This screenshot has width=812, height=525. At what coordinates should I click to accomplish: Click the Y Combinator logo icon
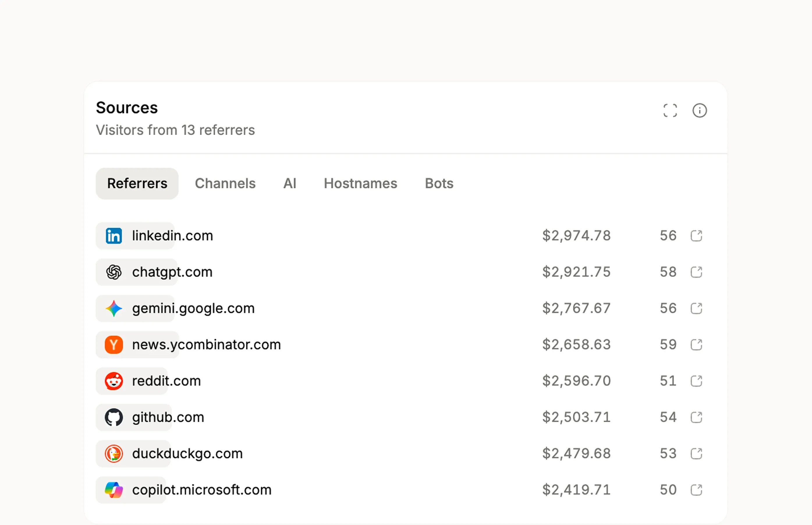tap(114, 345)
